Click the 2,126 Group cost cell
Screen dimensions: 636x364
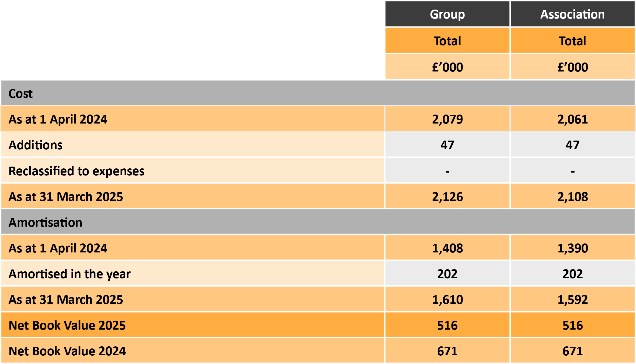(447, 197)
